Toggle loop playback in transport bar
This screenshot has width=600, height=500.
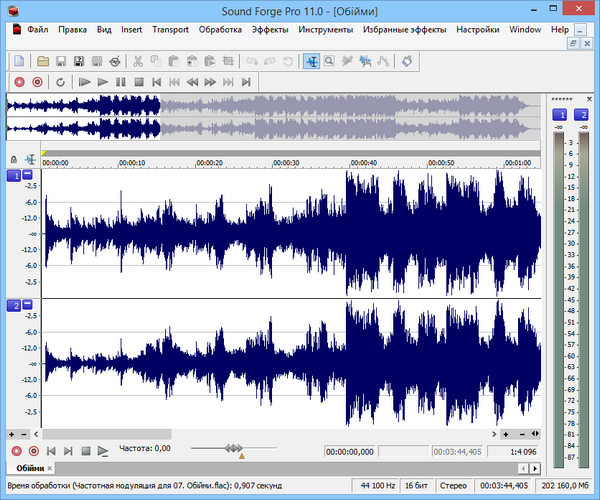click(61, 81)
